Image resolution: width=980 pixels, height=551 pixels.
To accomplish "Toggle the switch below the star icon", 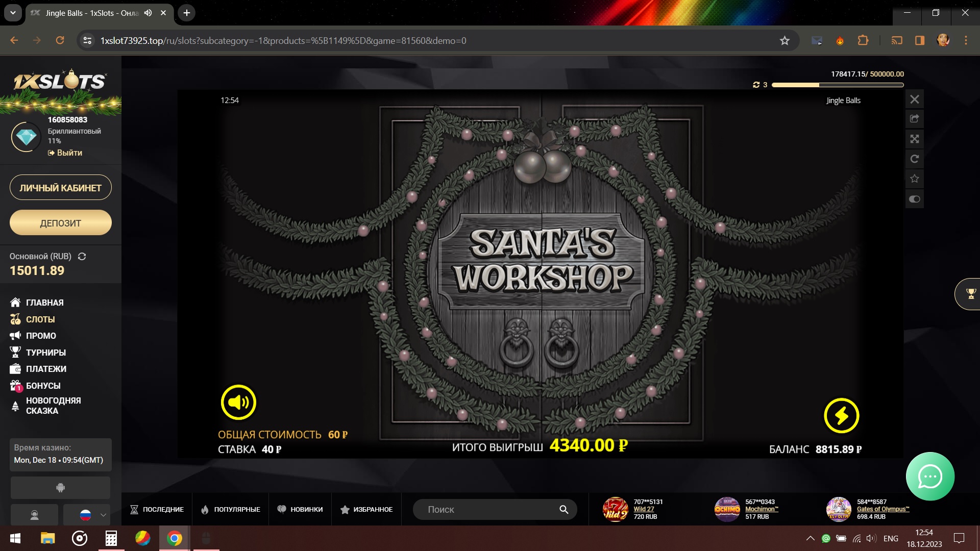I will click(x=915, y=199).
